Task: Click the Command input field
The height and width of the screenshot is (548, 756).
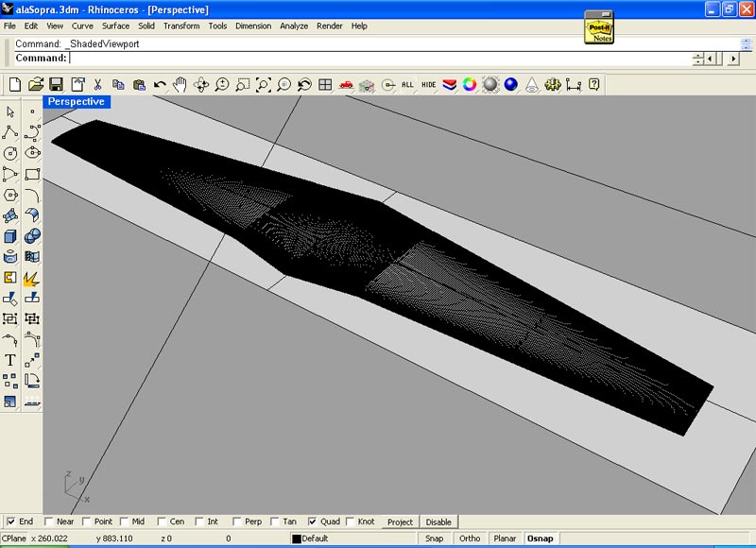Action: coord(378,59)
